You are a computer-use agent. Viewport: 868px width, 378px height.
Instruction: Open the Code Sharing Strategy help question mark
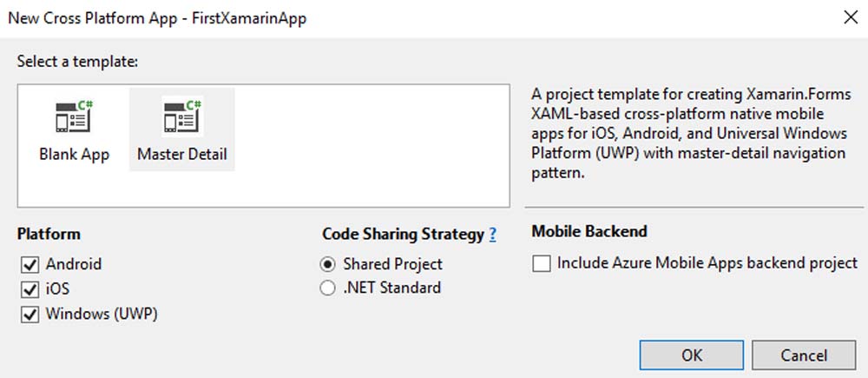point(493,234)
